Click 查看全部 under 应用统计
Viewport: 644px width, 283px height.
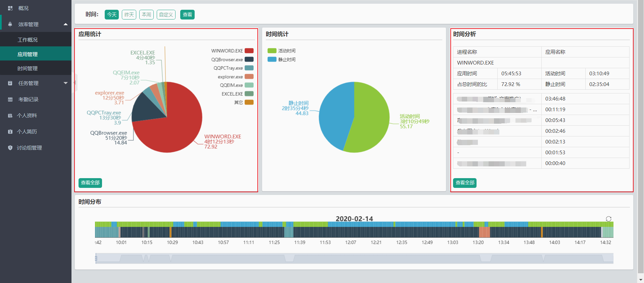[x=90, y=183]
